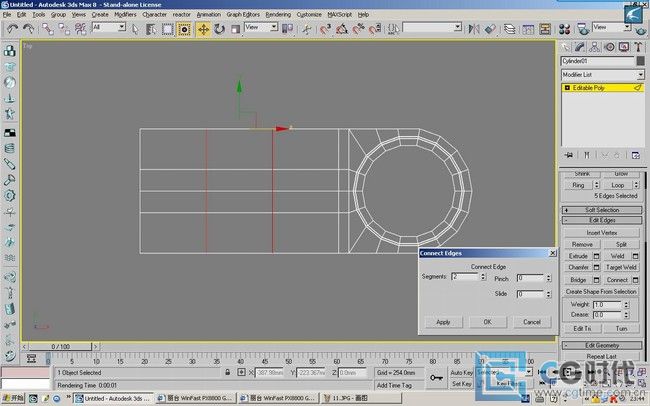The height and width of the screenshot is (406, 650).
Task: Toggle the Percent Snap button
Action: coord(358,29)
